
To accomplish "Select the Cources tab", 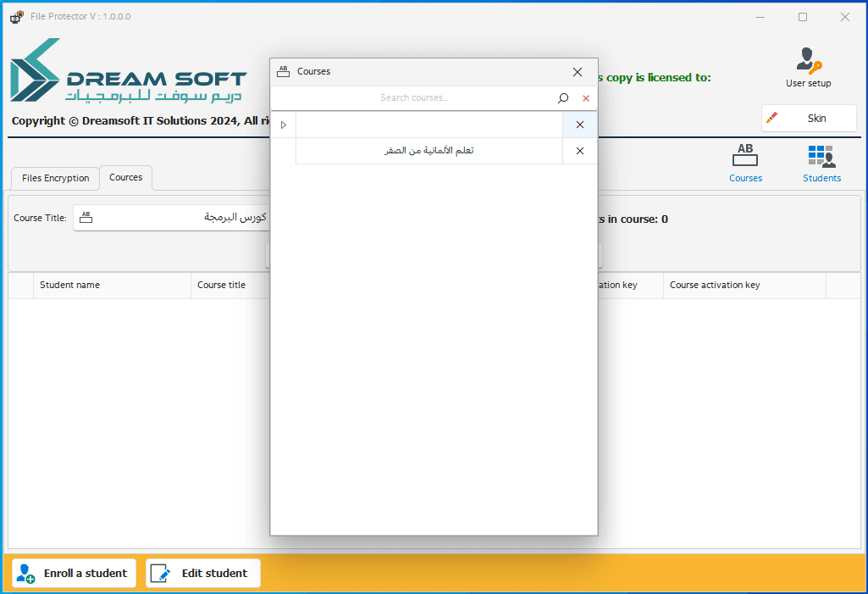I will pos(125,177).
